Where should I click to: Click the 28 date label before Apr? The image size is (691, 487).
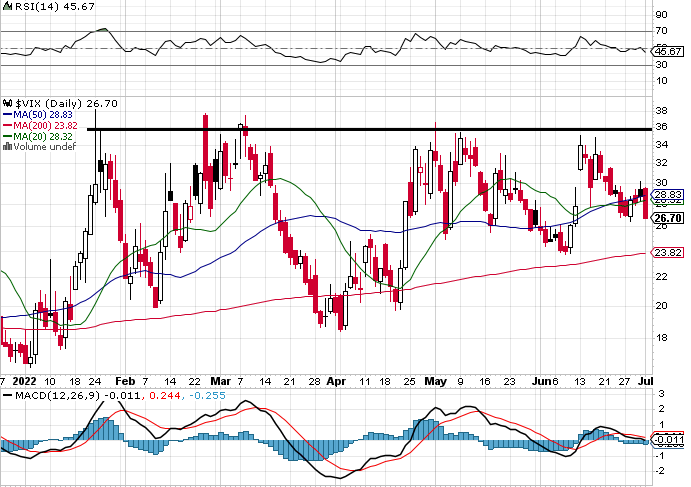point(314,381)
